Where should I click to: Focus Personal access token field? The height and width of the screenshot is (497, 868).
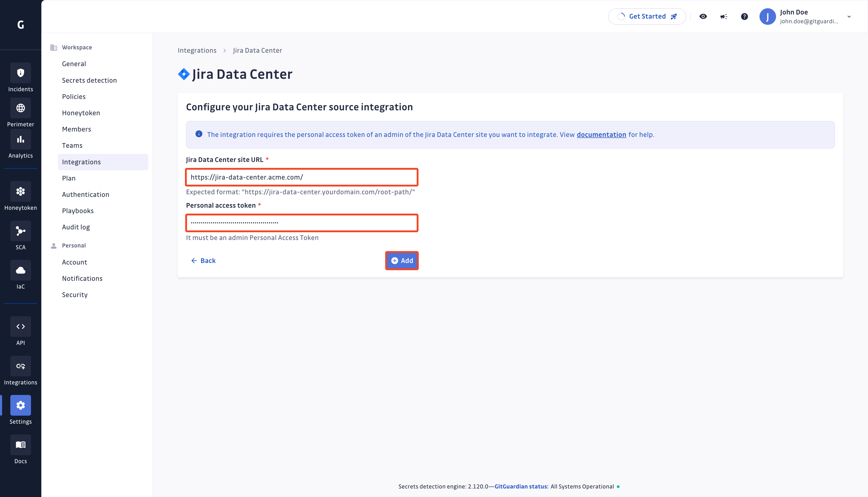[302, 223]
